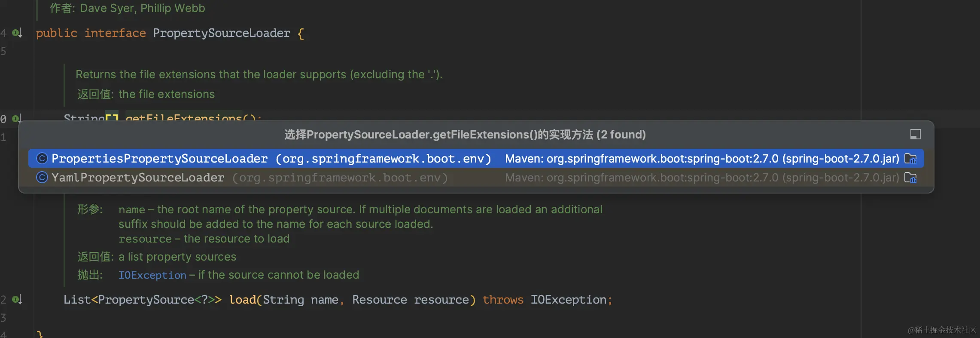
Task: Select PropertiesPropertySourceLoader implementation row
Action: click(x=476, y=159)
